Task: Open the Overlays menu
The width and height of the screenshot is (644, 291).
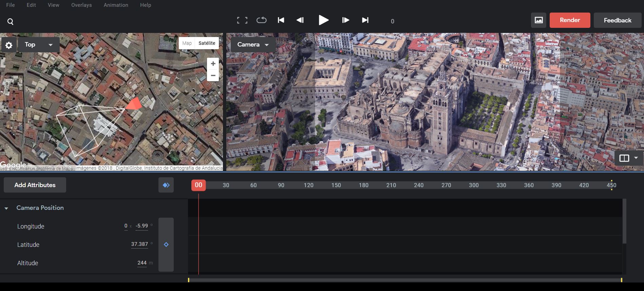Action: pyautogui.click(x=81, y=5)
